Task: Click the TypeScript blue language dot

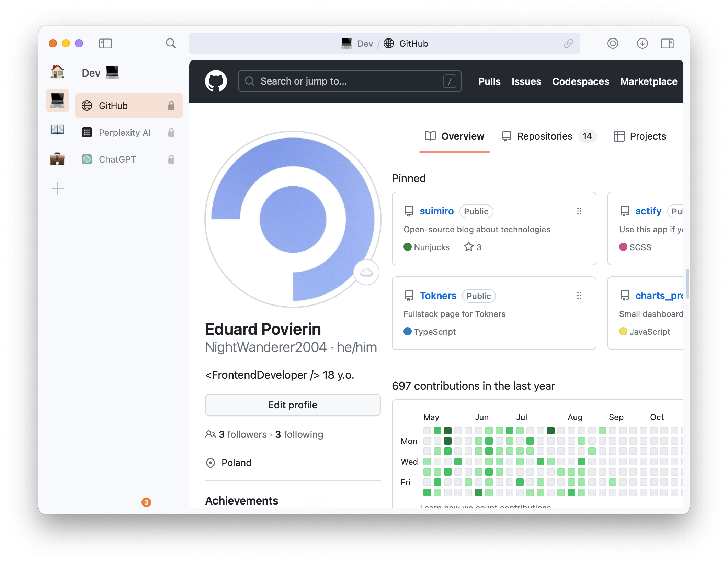Action: 408,331
